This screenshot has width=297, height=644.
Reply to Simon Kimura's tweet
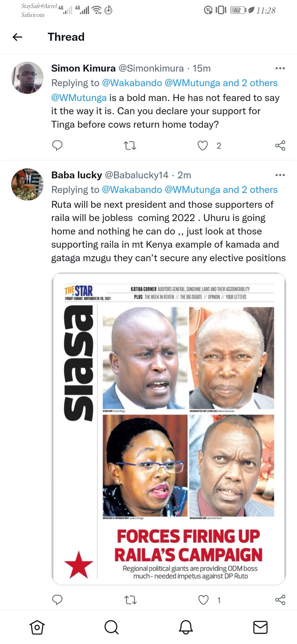click(x=57, y=145)
